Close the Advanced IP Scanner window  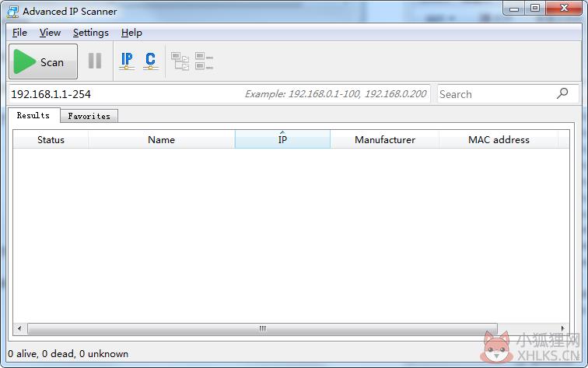pos(564,9)
